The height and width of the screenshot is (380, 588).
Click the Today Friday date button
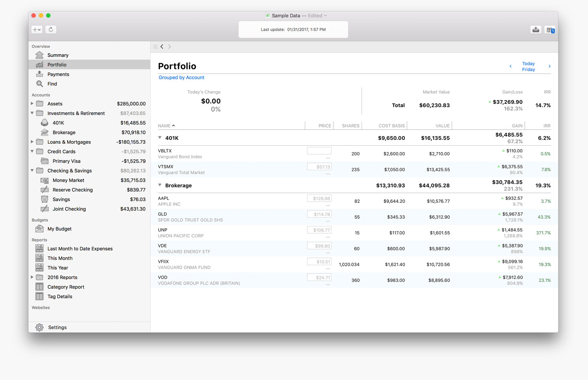click(528, 66)
